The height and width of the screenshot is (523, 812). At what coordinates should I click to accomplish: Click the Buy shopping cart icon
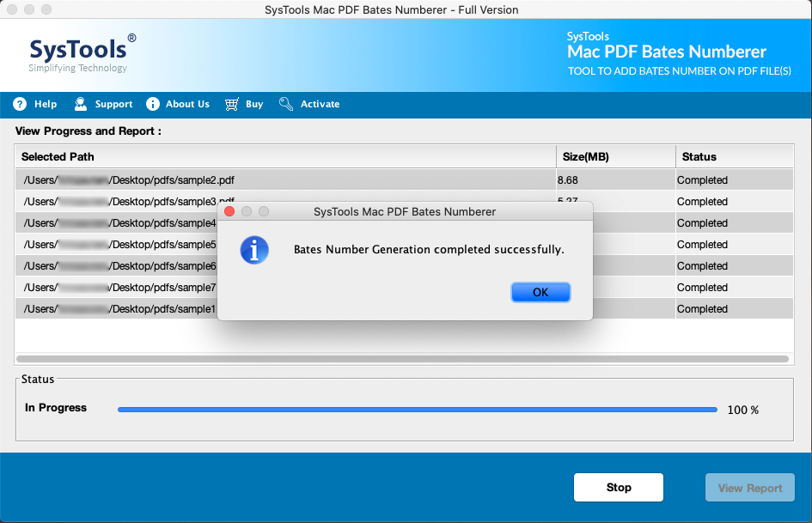(x=231, y=104)
